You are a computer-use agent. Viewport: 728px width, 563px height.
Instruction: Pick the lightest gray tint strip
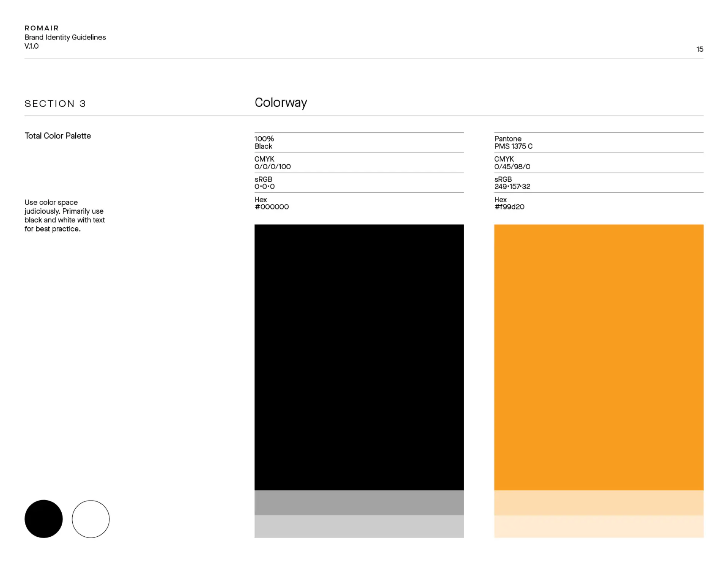point(359,526)
